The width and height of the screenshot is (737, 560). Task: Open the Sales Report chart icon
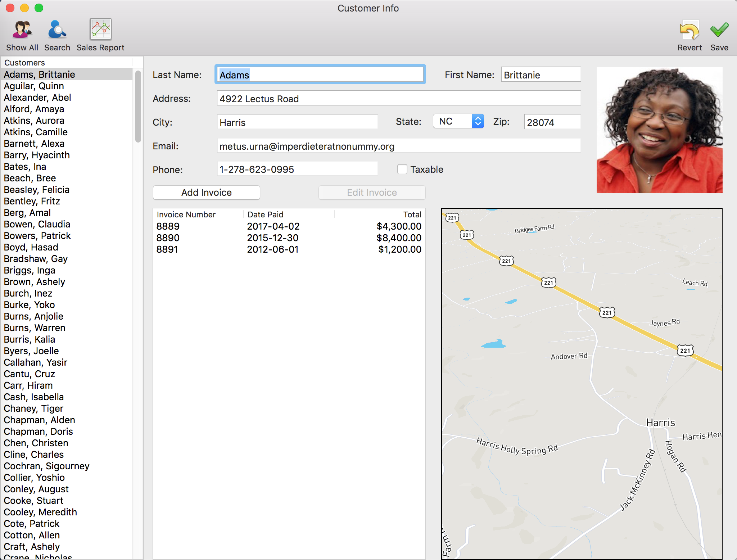pyautogui.click(x=100, y=30)
